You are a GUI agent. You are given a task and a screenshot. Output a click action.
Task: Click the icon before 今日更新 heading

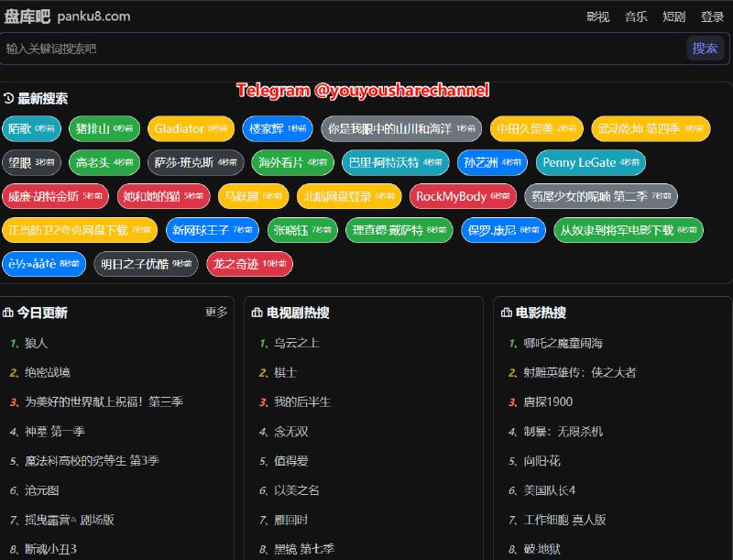click(8, 313)
